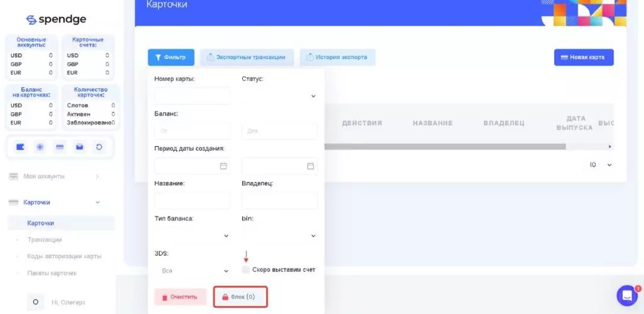Click the Очистить button
This screenshot has height=314, width=644.
click(180, 297)
